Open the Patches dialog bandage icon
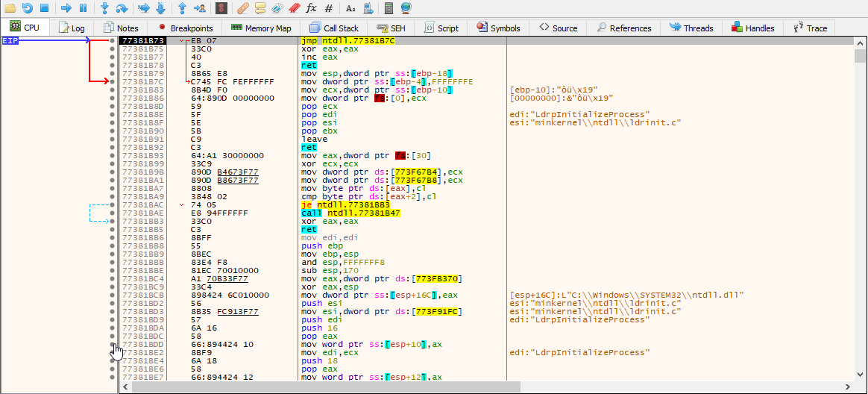 [243, 7]
